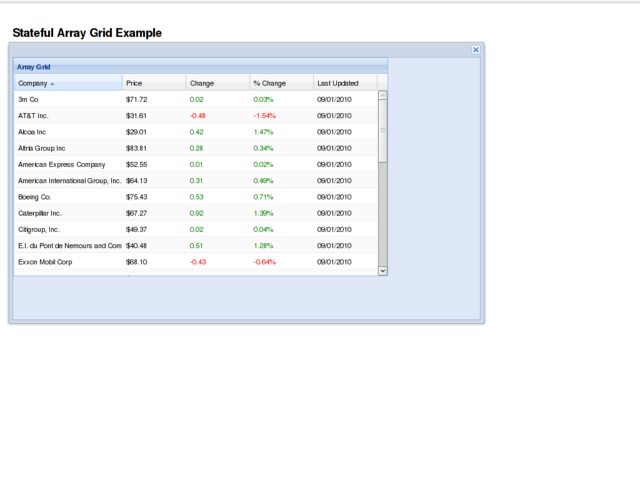Click the red change value -0.48
This screenshot has height=480, width=640.
coord(198,116)
